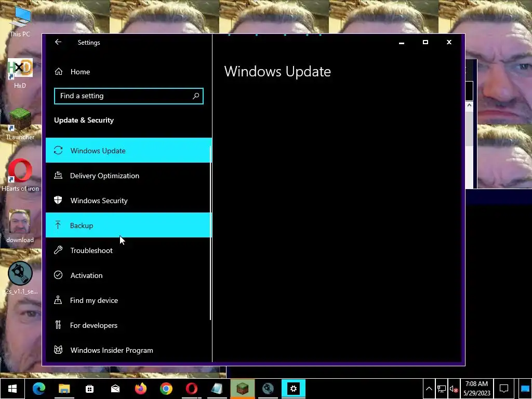Open the Activation page
Image resolution: width=532 pixels, height=399 pixels.
[129, 275]
